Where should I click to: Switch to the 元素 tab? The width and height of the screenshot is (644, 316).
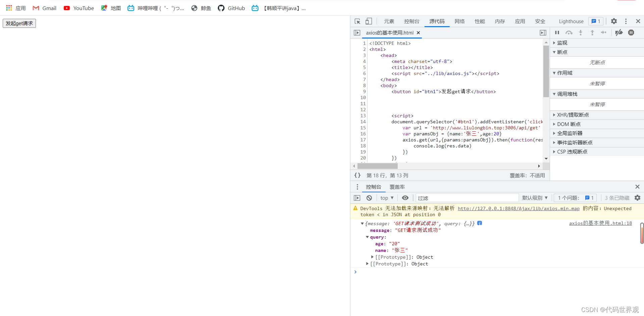[x=389, y=21]
